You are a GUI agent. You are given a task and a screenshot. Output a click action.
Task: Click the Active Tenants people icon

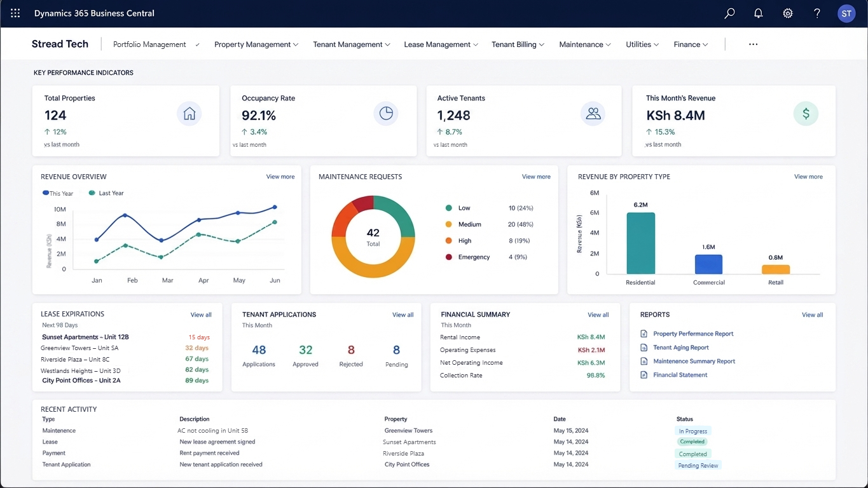[x=593, y=114]
